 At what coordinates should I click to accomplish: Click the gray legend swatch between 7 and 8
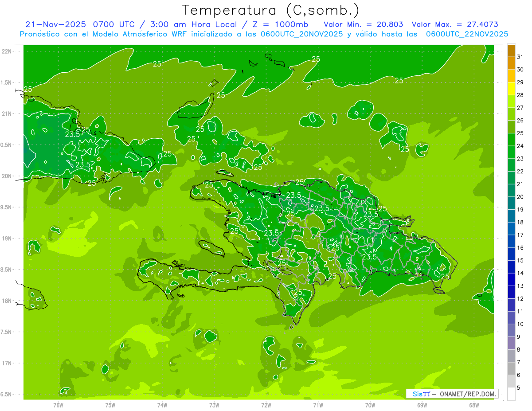[x=511, y=356]
